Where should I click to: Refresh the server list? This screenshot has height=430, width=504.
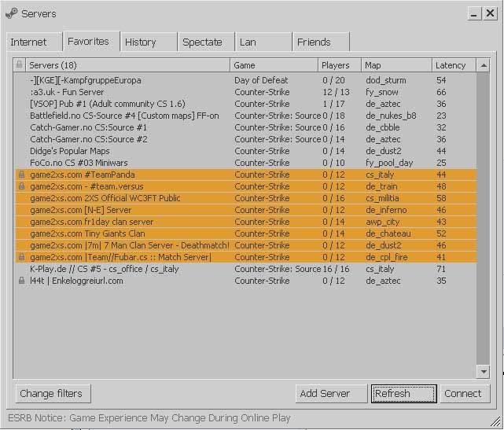click(404, 393)
